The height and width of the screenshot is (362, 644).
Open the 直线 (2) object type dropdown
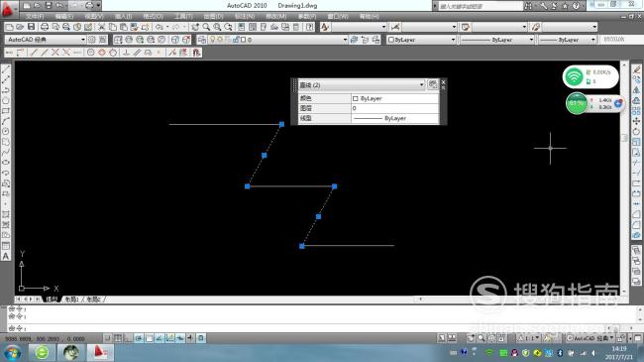tap(362, 85)
